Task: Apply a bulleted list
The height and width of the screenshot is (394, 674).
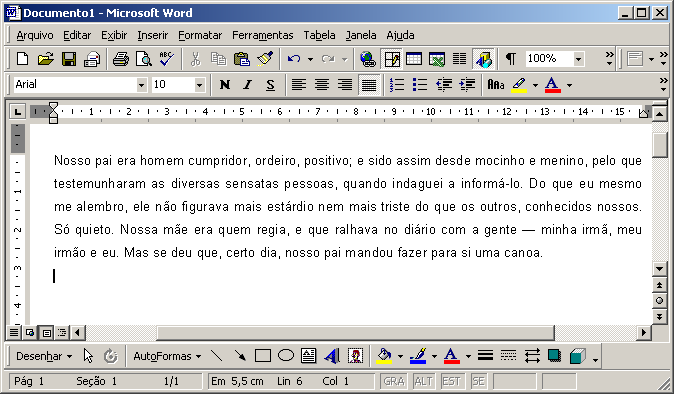Action: [420, 85]
